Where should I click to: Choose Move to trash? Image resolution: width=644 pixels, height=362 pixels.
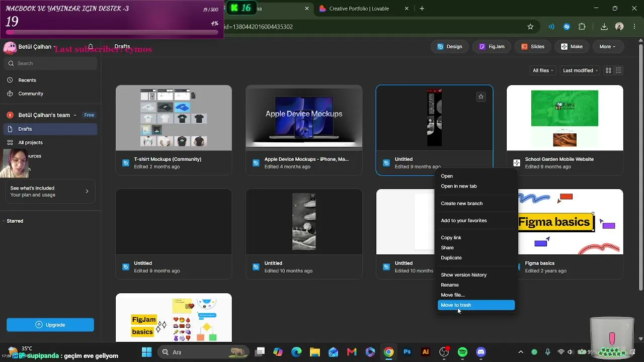pos(476,305)
